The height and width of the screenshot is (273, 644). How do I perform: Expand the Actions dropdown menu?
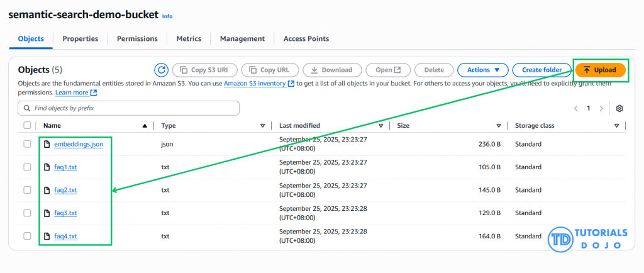(482, 70)
